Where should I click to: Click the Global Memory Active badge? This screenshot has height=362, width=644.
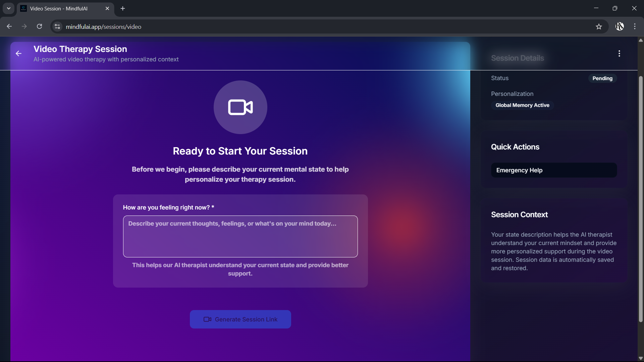click(522, 105)
